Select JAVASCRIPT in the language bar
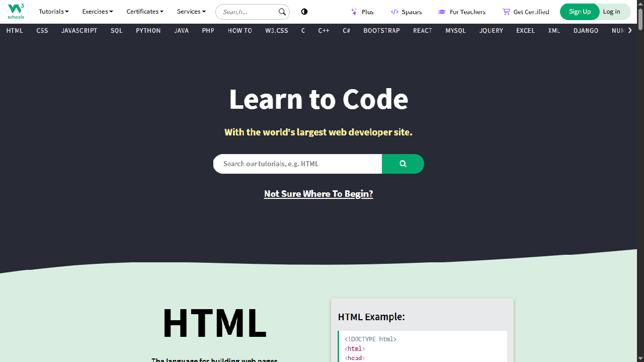This screenshot has height=362, width=644. 79,31
